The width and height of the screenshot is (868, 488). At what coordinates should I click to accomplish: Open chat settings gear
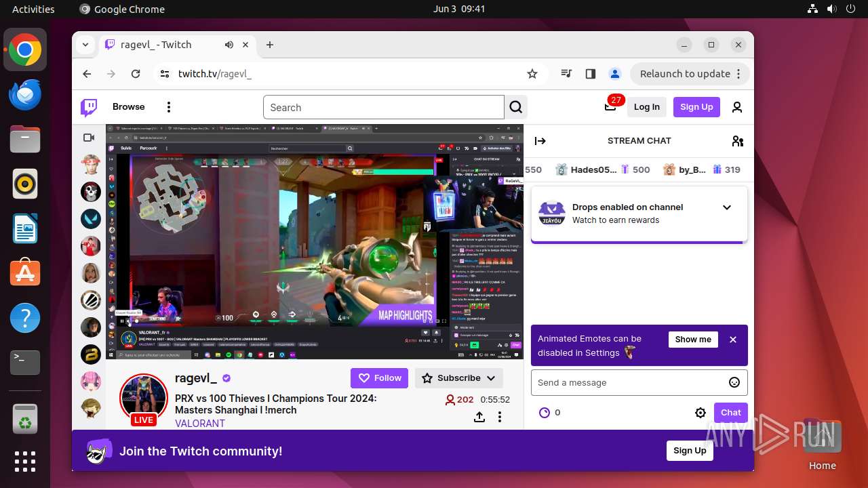click(701, 412)
